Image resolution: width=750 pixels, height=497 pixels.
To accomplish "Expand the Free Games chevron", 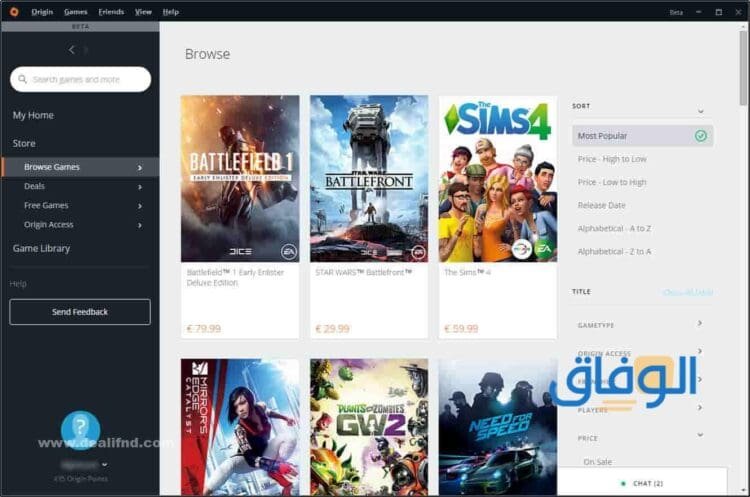I will (140, 206).
